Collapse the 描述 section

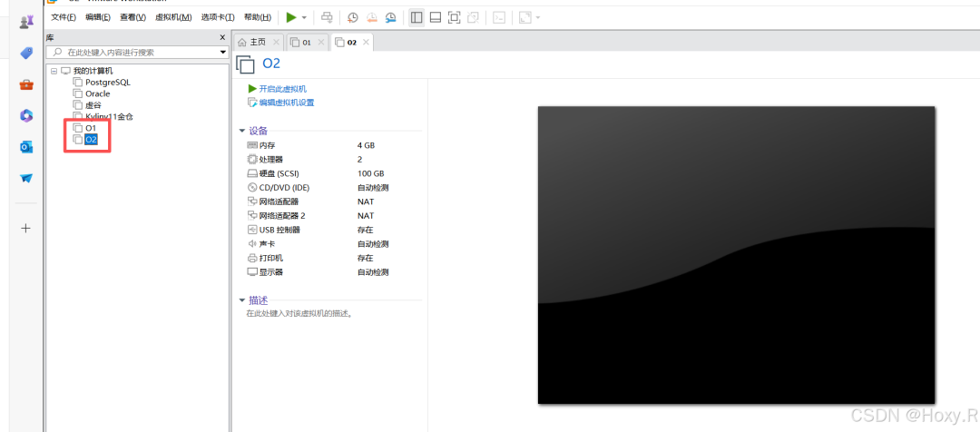[x=242, y=300]
